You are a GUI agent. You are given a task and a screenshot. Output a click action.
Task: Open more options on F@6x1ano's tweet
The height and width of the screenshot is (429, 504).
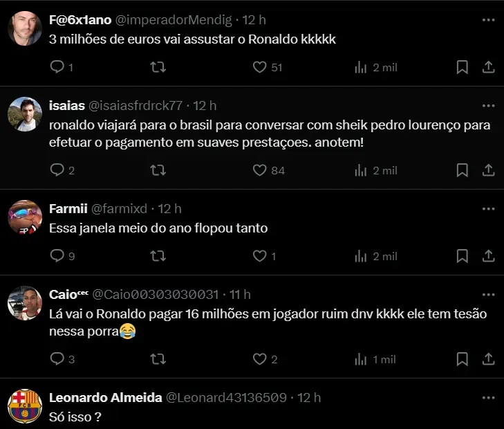click(488, 19)
